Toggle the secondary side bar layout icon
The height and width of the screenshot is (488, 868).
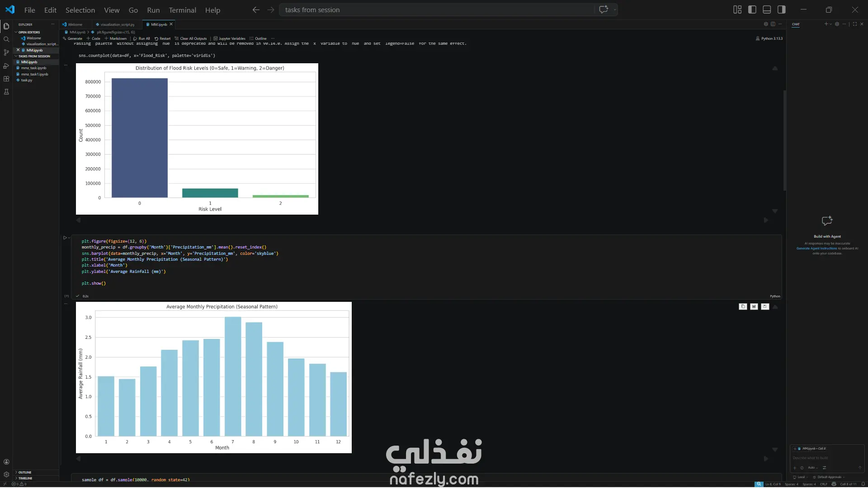(781, 9)
